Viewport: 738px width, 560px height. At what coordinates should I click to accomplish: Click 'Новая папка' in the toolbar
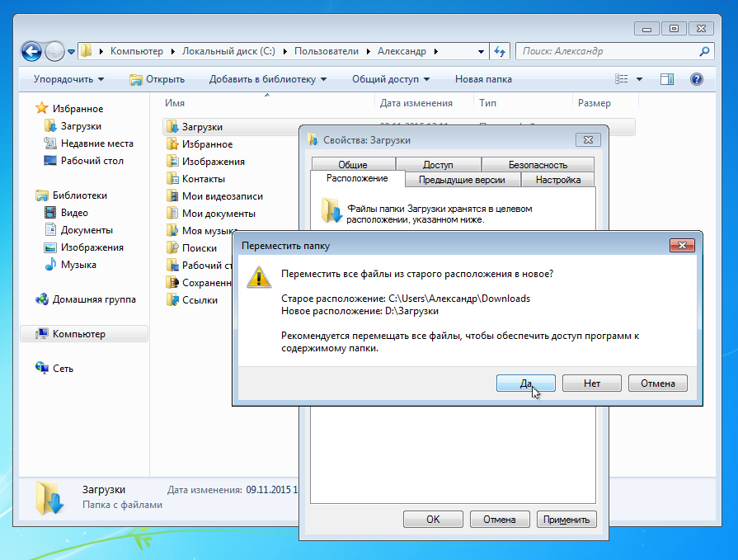(483, 79)
